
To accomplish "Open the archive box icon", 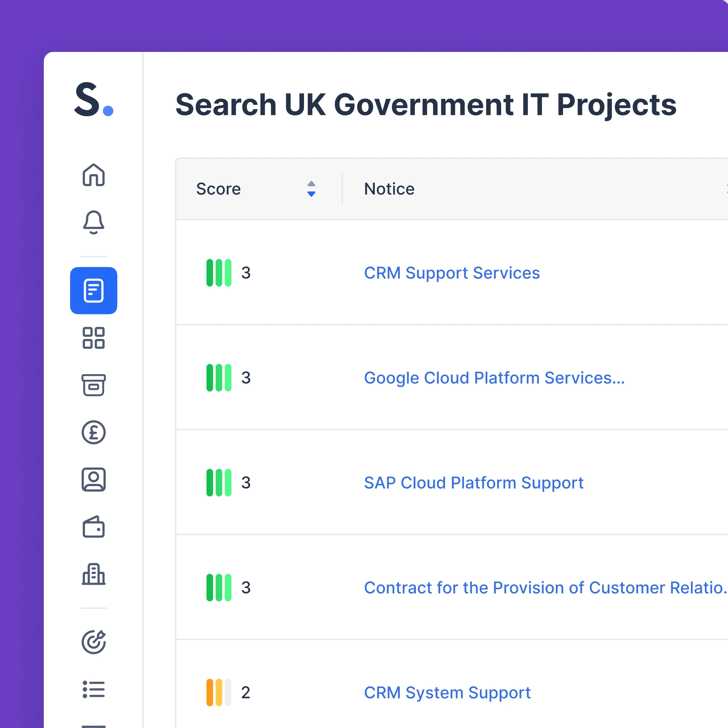I will pyautogui.click(x=93, y=385).
